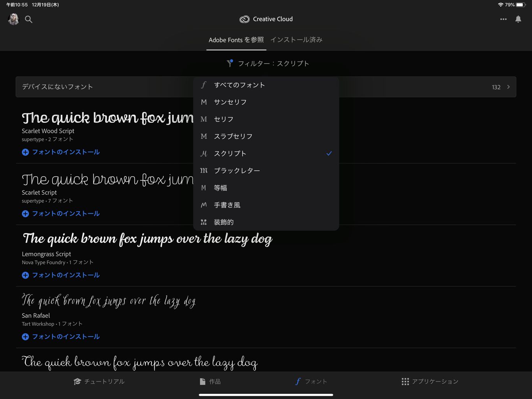
Task: Open チュートリアル bottom tab
Action: [99, 381]
